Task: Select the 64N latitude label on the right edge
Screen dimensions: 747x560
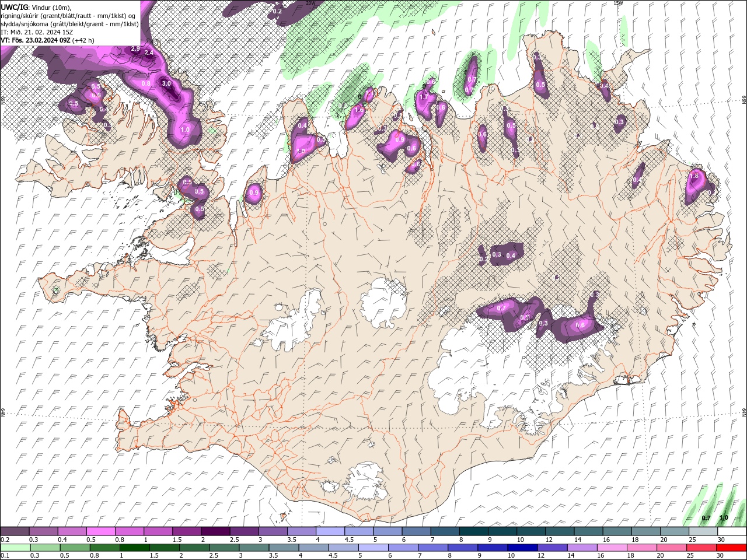Action: coord(744,412)
